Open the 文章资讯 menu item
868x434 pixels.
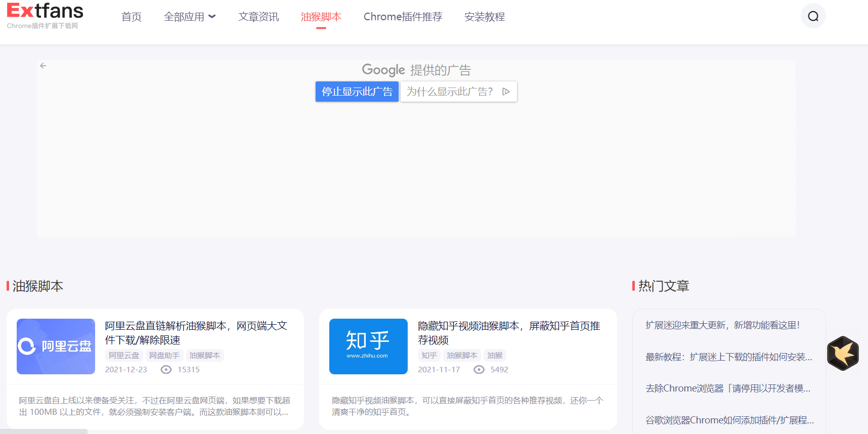[x=258, y=17]
